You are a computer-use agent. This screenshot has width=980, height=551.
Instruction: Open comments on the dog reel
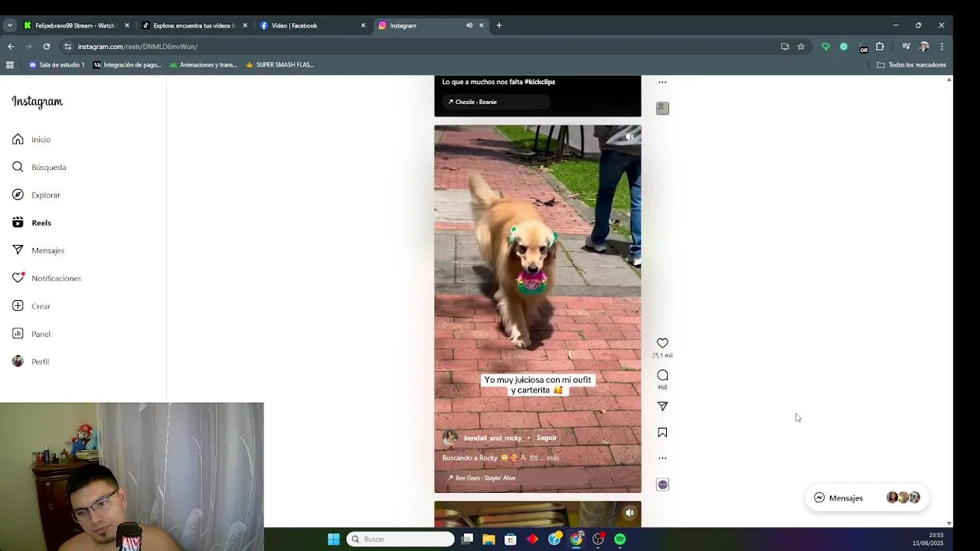[662, 375]
